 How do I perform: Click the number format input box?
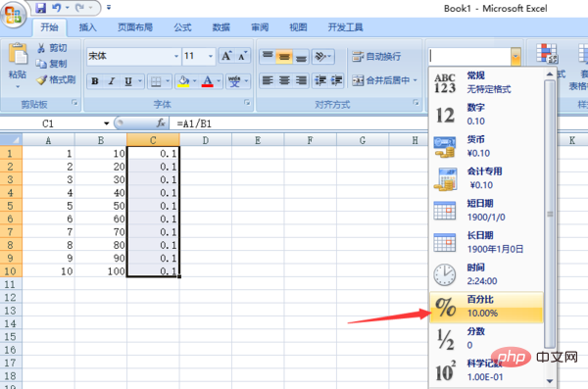pyautogui.click(x=469, y=56)
